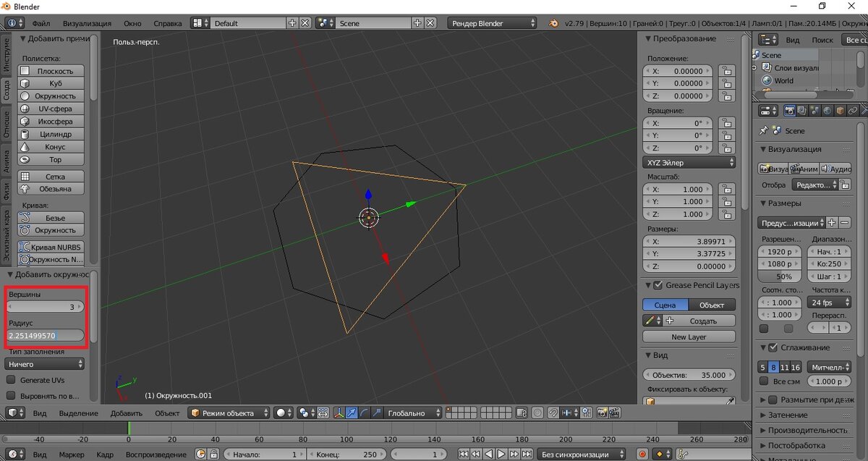The height and width of the screenshot is (461, 868).
Task: Open the Визуализация menu
Action: [87, 23]
